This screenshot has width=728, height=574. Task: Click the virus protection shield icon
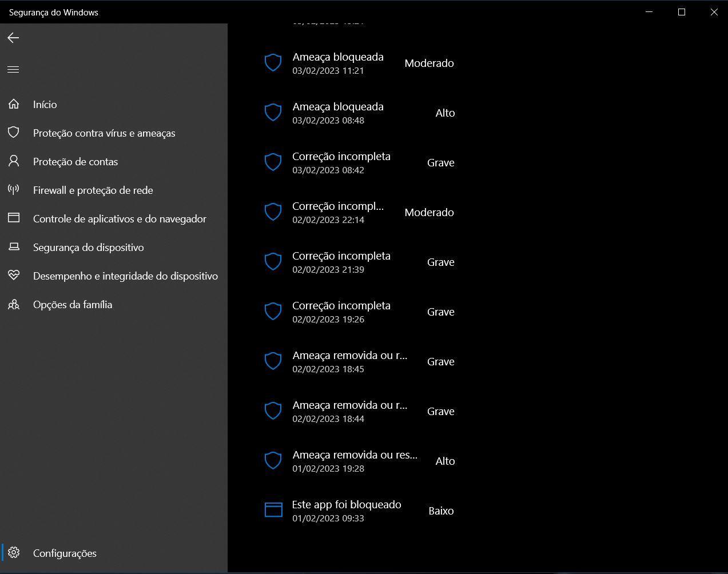(14, 133)
